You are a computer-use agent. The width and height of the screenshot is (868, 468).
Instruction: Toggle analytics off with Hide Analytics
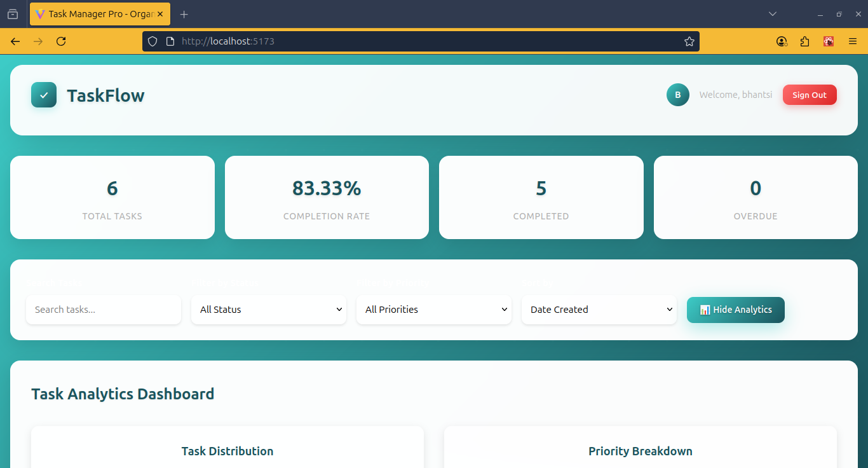735,310
